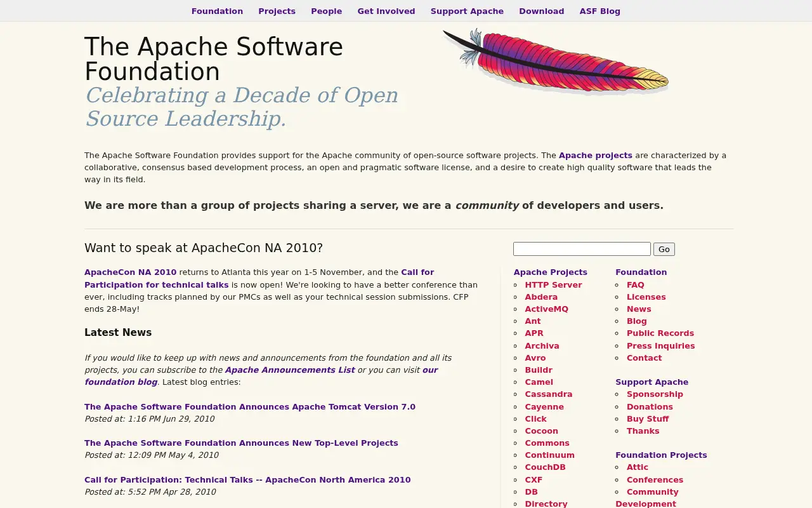Screen dimensions: 812x508
Task: Open Public Records in the Foundation list
Action: (660, 333)
